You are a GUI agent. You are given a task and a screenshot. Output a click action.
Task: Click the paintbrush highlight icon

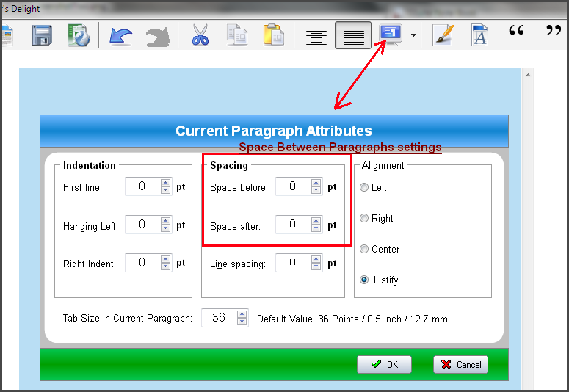tap(443, 35)
